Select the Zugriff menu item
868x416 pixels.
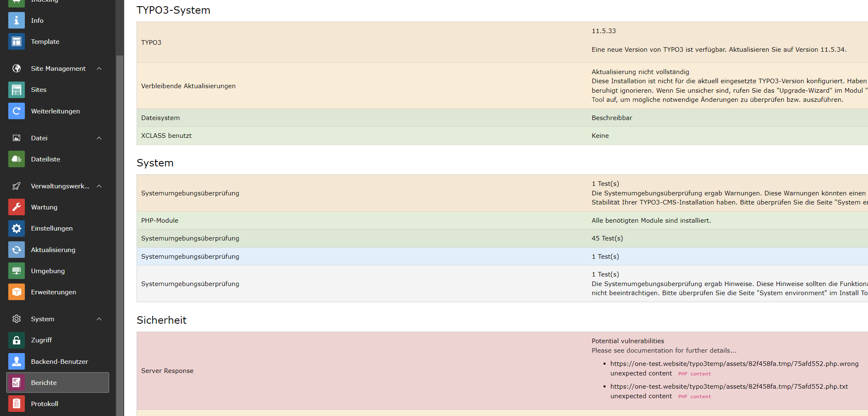pos(58,340)
